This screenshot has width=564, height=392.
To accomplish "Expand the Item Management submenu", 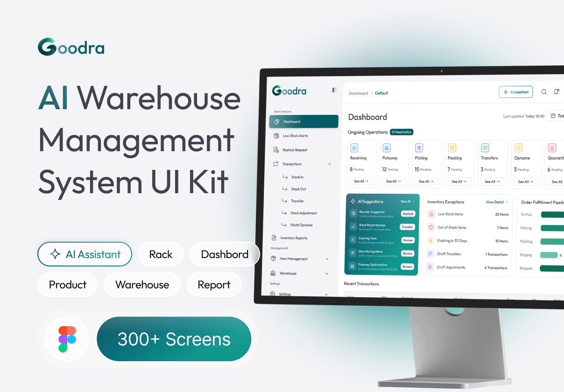I will point(327,259).
